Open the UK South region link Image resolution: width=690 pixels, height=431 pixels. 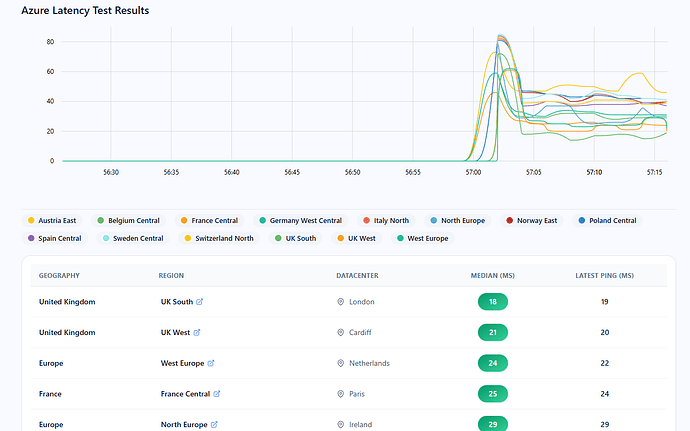pos(176,302)
